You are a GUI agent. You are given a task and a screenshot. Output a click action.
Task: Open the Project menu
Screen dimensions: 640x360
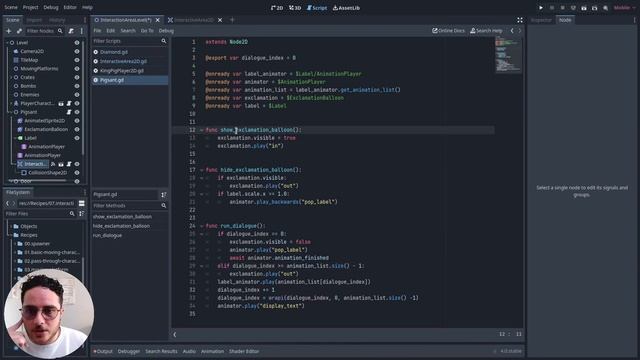pos(30,7)
